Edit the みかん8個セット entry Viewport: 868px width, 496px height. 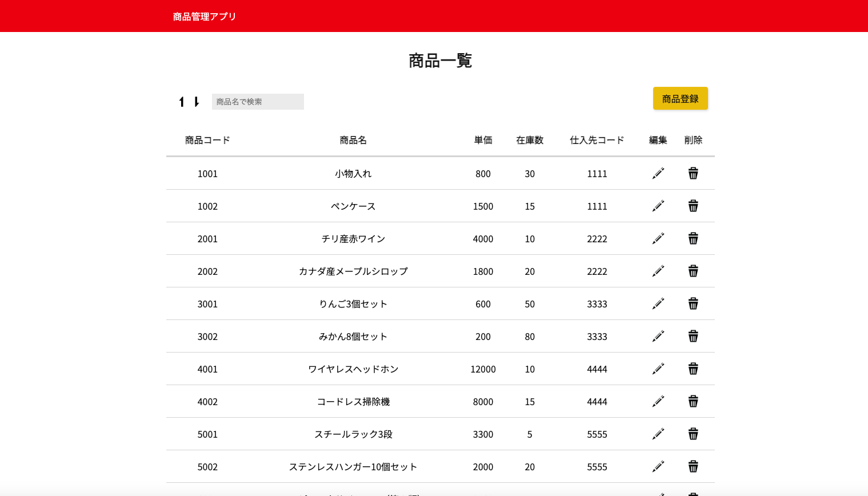(658, 336)
